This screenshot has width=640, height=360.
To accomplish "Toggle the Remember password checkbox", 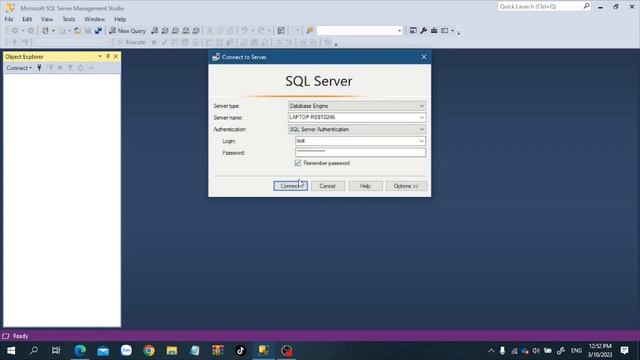I will click(298, 163).
